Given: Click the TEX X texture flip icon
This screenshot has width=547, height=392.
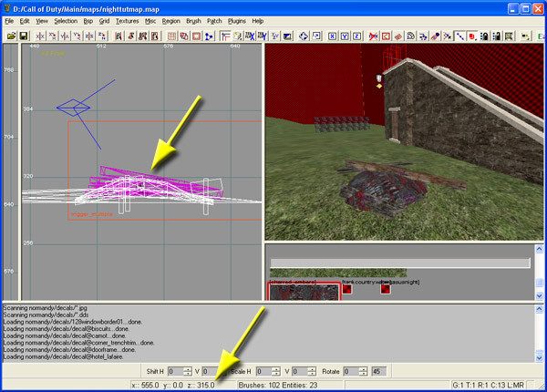Looking at the screenshot, I should coord(250,36).
